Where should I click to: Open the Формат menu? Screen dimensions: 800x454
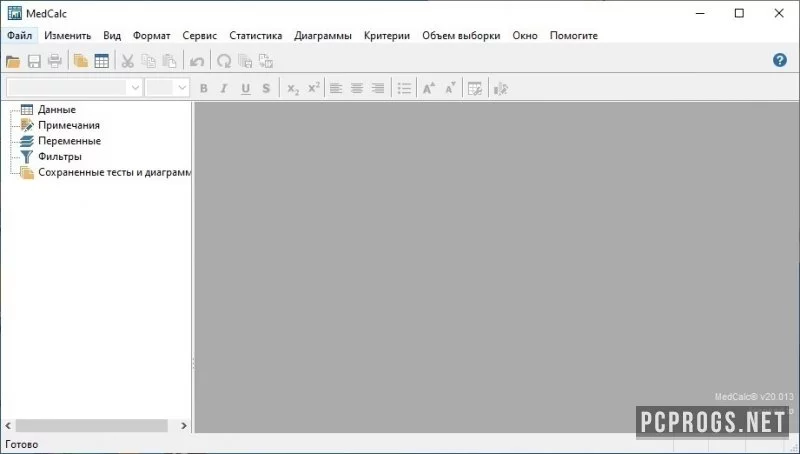coord(152,36)
